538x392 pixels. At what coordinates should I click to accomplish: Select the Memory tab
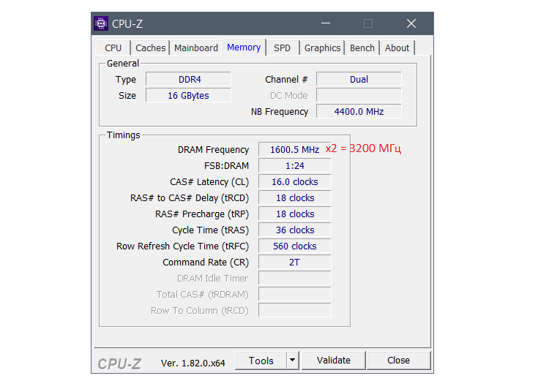[x=244, y=47]
